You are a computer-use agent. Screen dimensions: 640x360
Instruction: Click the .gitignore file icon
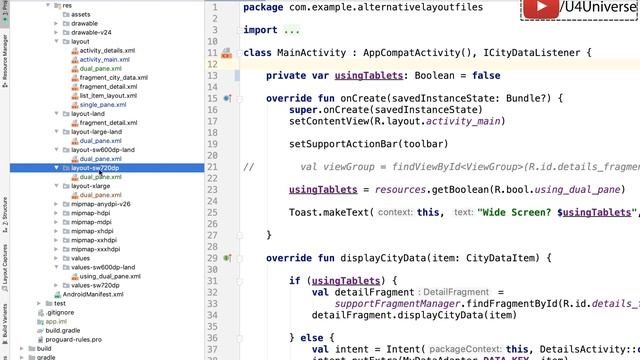(x=40, y=313)
